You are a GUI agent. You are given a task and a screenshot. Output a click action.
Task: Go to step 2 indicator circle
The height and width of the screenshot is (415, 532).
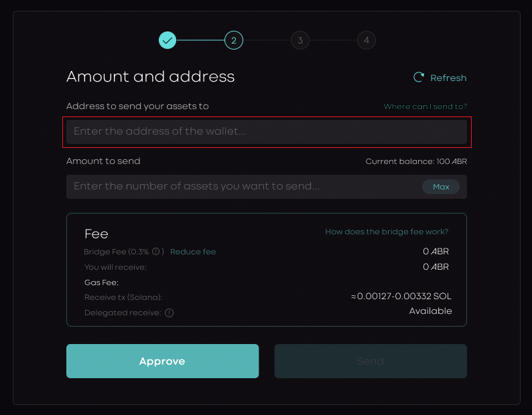[234, 40]
